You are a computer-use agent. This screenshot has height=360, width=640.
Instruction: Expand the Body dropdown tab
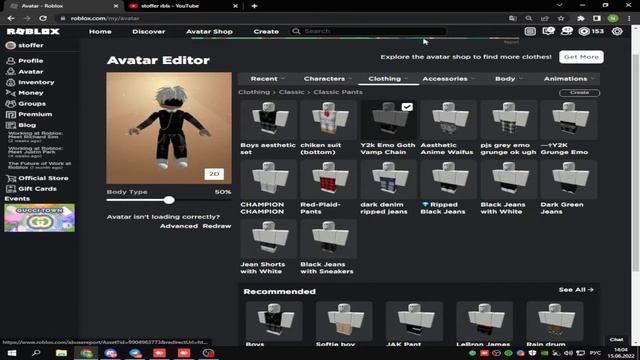coord(508,79)
